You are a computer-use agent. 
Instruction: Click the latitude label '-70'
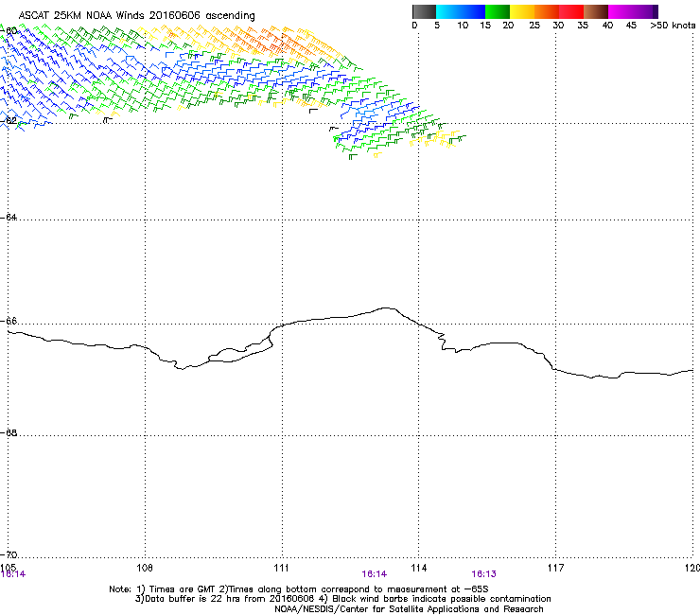pos(9,554)
